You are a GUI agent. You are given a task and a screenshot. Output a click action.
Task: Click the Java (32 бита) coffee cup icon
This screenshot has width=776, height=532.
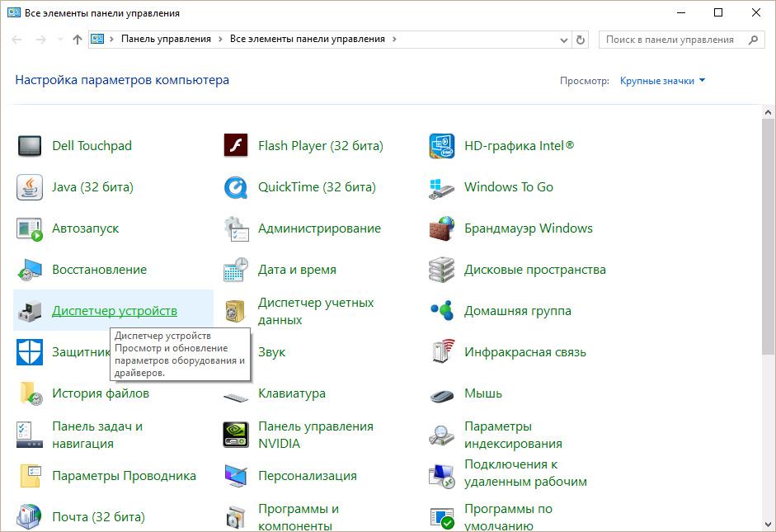30,187
